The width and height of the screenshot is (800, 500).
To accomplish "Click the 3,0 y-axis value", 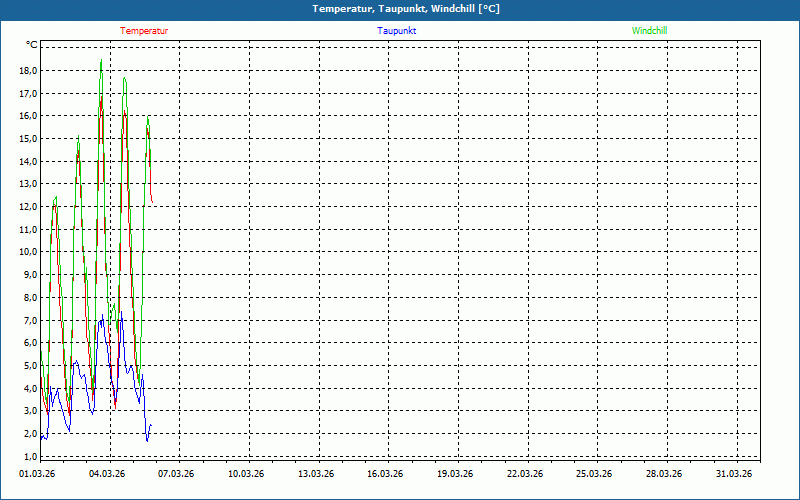I will coord(31,411).
